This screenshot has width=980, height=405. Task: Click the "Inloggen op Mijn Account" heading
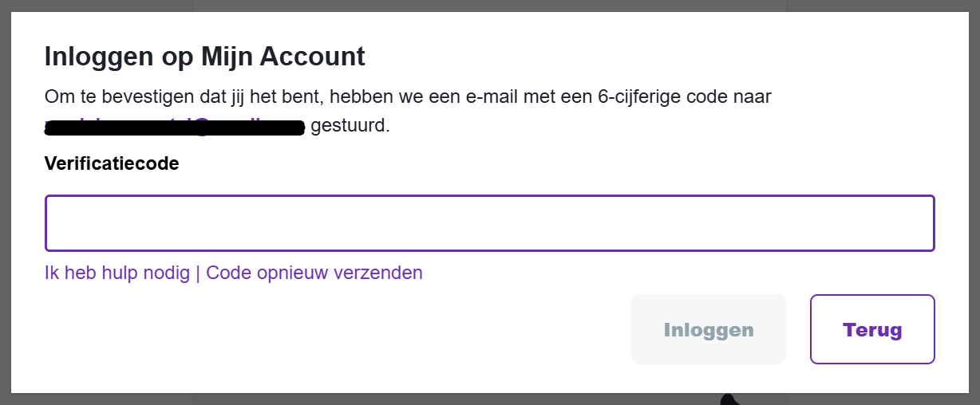pos(204,57)
